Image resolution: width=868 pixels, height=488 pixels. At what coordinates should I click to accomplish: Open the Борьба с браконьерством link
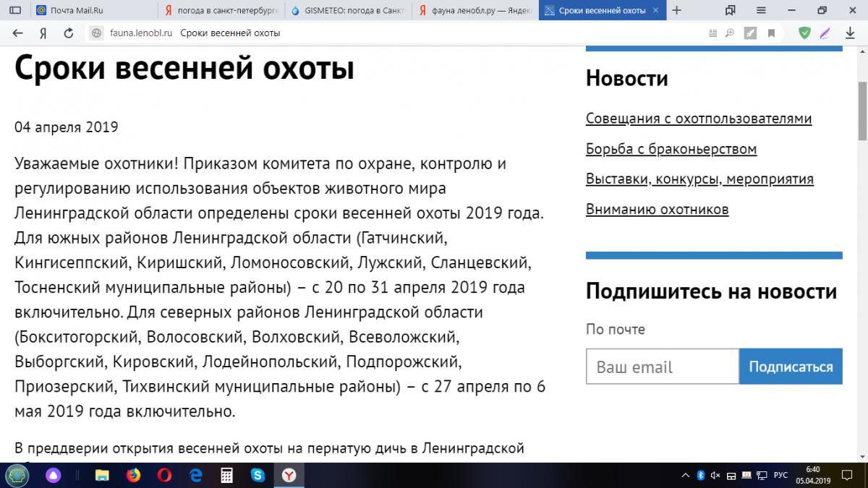(671, 149)
